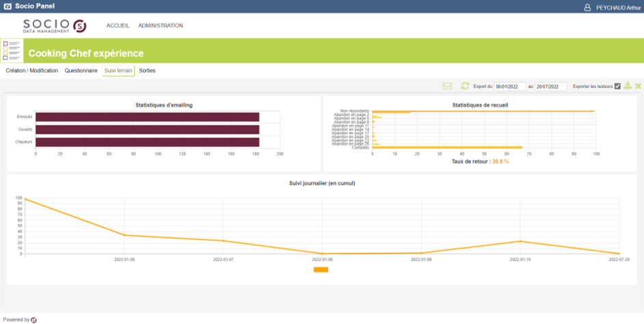Open the ADMINISTRATION menu

point(161,25)
